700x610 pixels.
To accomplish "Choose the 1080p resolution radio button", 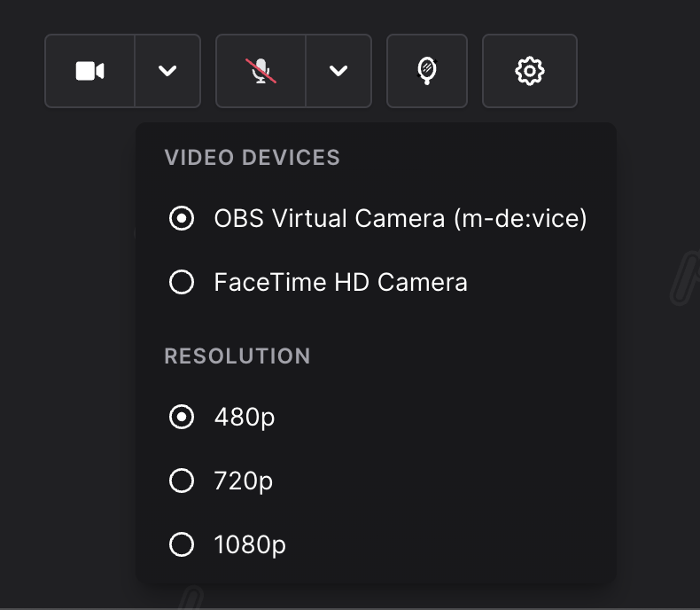I will tap(182, 544).
